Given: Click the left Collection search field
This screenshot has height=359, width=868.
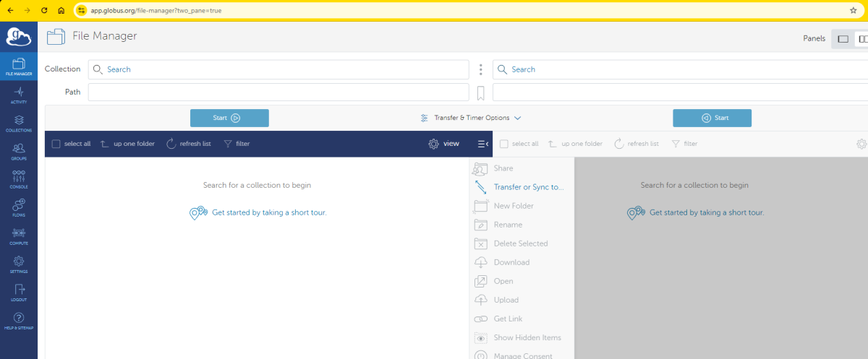Looking at the screenshot, I should click(x=278, y=69).
